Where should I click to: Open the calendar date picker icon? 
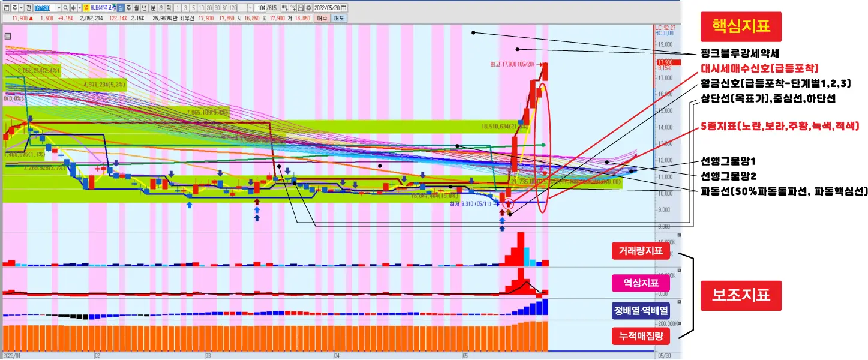coord(343,8)
